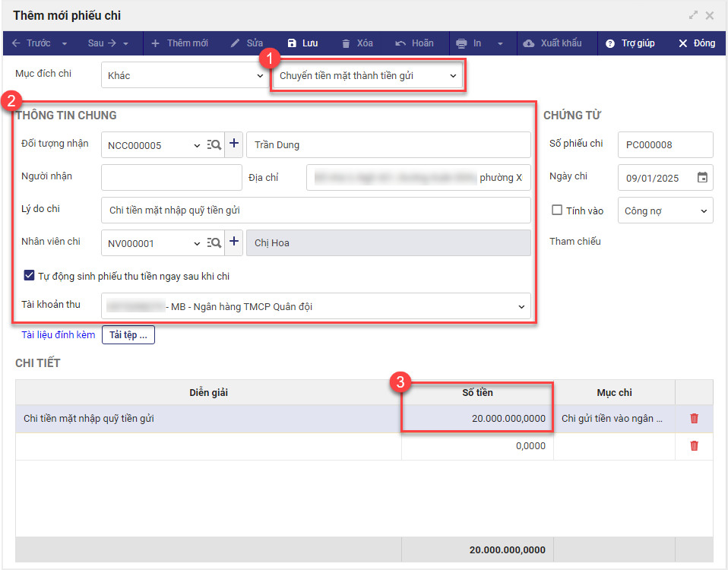
Task: Click the Tham chiếu label
Action: [x=574, y=241]
